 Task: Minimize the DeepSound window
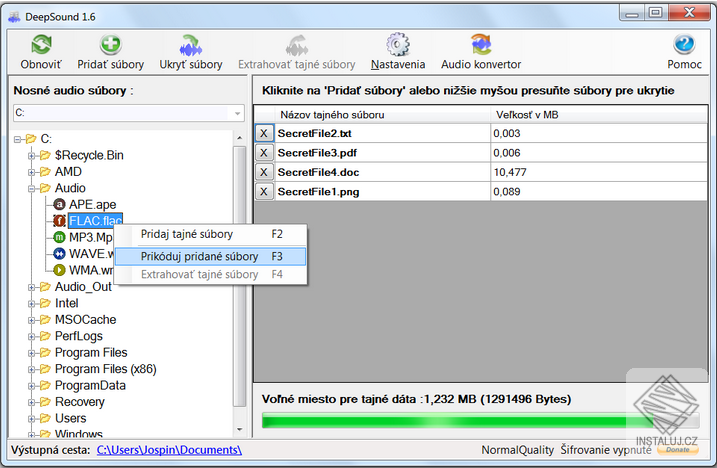[x=632, y=13]
